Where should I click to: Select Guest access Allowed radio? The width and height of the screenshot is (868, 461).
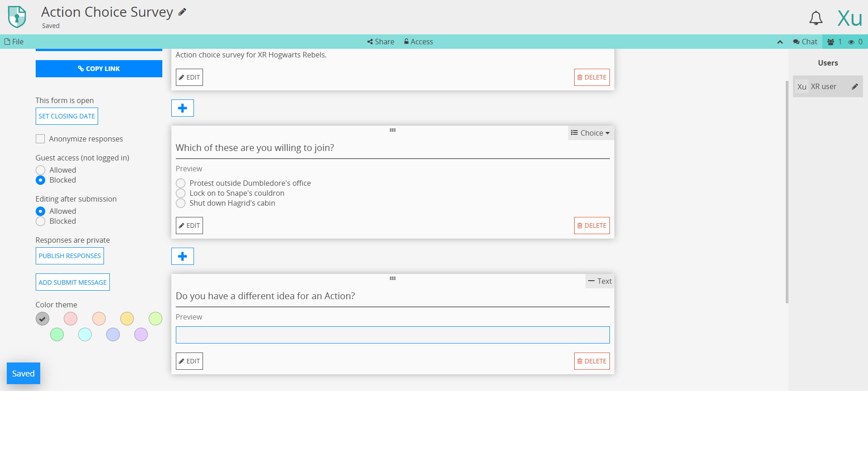coord(40,170)
